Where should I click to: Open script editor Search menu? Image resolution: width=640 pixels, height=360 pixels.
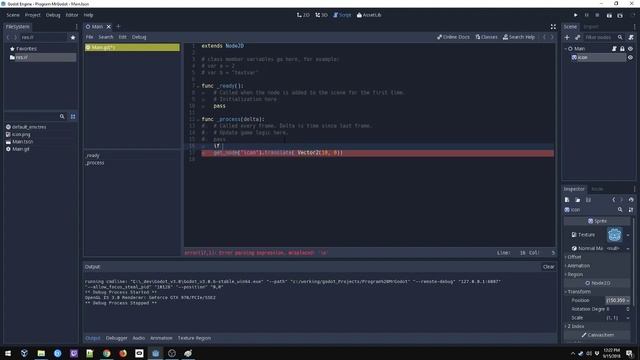pyautogui.click(x=106, y=37)
